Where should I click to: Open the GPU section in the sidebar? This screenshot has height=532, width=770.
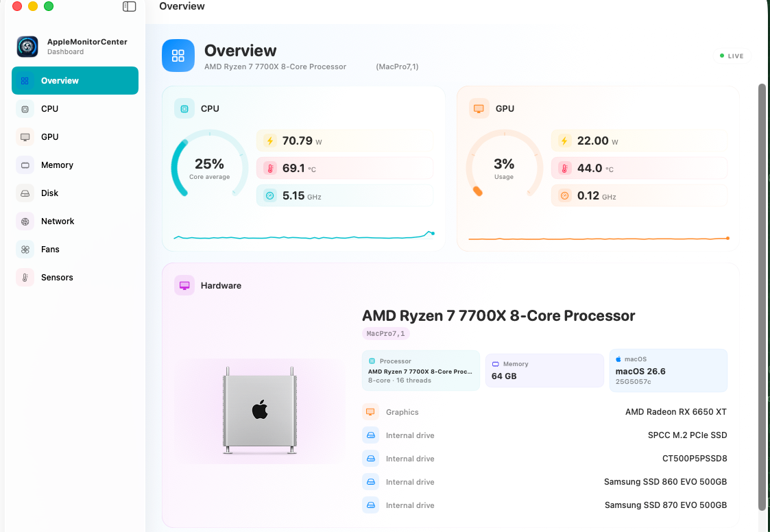pos(75,137)
